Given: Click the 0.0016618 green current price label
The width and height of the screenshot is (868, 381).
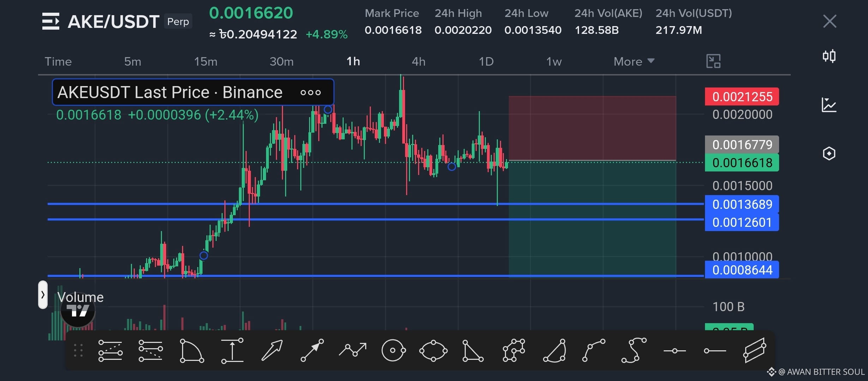Looking at the screenshot, I should pyautogui.click(x=742, y=163).
